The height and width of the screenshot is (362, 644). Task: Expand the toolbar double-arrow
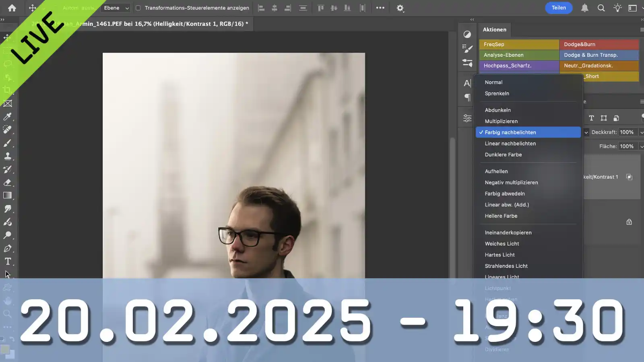(2, 19)
